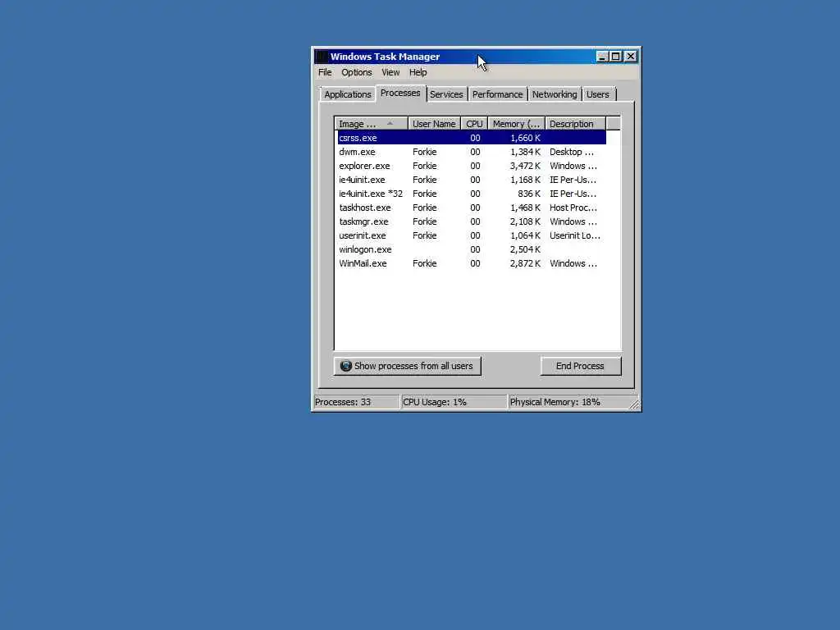Open the Options menu
This screenshot has width=840, height=630.
coord(357,72)
